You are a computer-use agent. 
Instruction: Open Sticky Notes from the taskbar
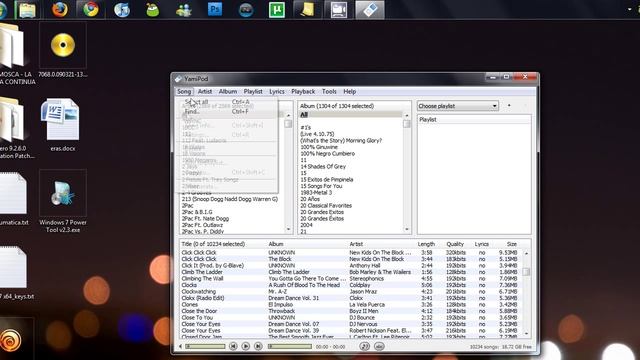(x=307, y=9)
